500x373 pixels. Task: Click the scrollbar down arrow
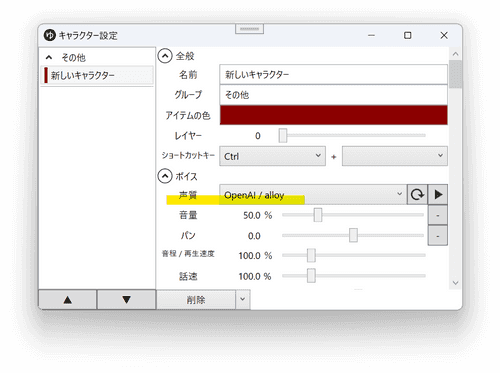click(456, 283)
